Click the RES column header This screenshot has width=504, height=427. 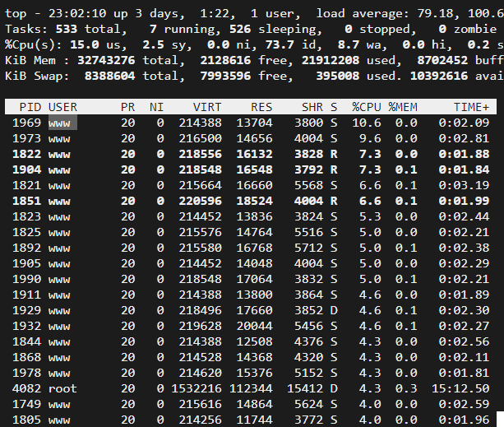[x=261, y=107]
